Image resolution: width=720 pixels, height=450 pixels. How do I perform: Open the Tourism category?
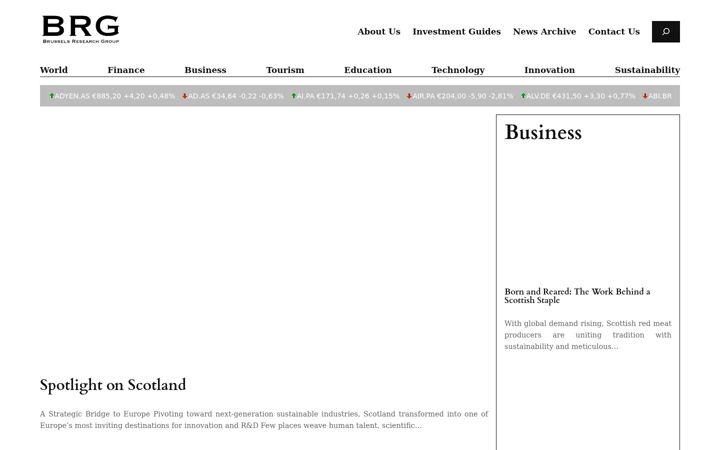pos(285,70)
